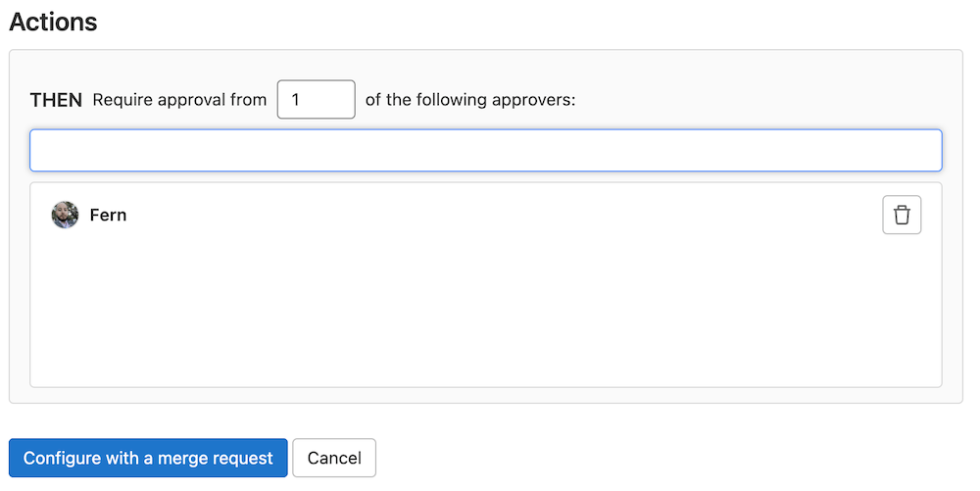Image resolution: width=980 pixels, height=491 pixels.
Task: Click the 'Require approval from' text
Action: (x=179, y=100)
